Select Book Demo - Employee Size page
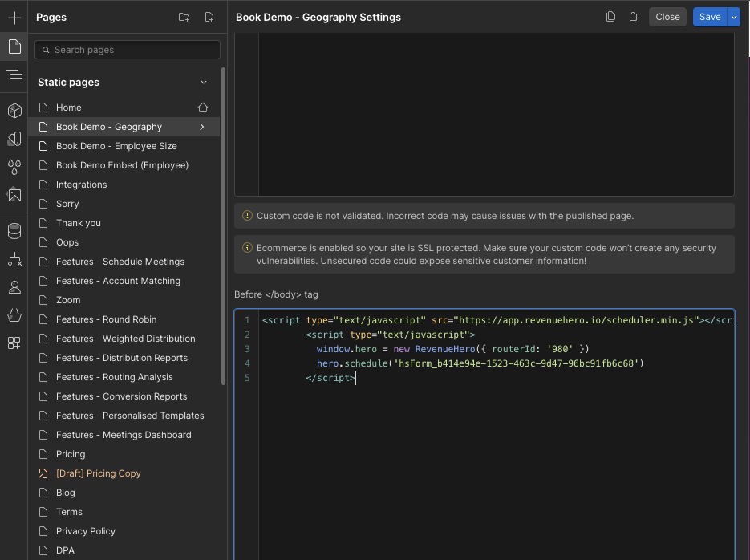This screenshot has width=750, height=560. (x=124, y=146)
